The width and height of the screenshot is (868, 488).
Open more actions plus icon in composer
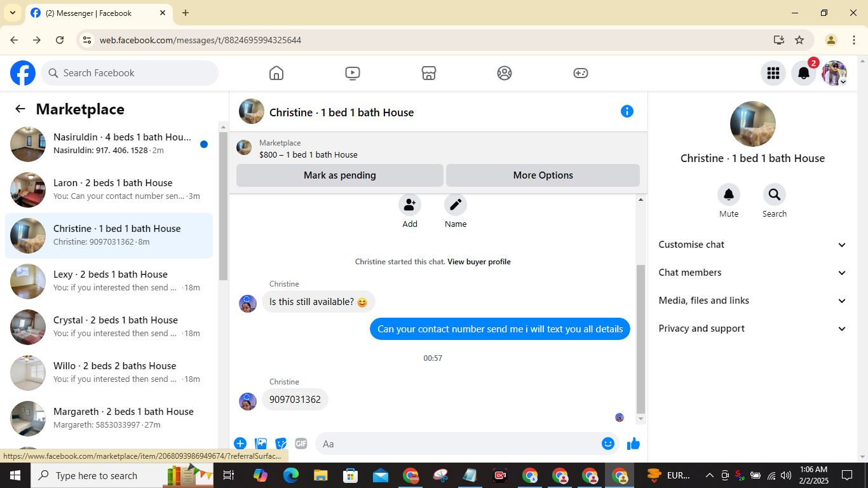[x=240, y=444]
